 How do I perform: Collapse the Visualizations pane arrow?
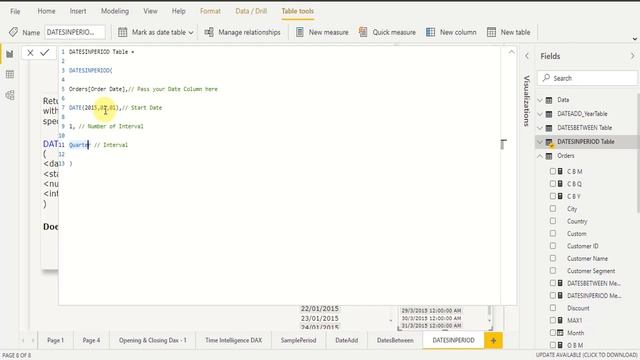tap(527, 56)
